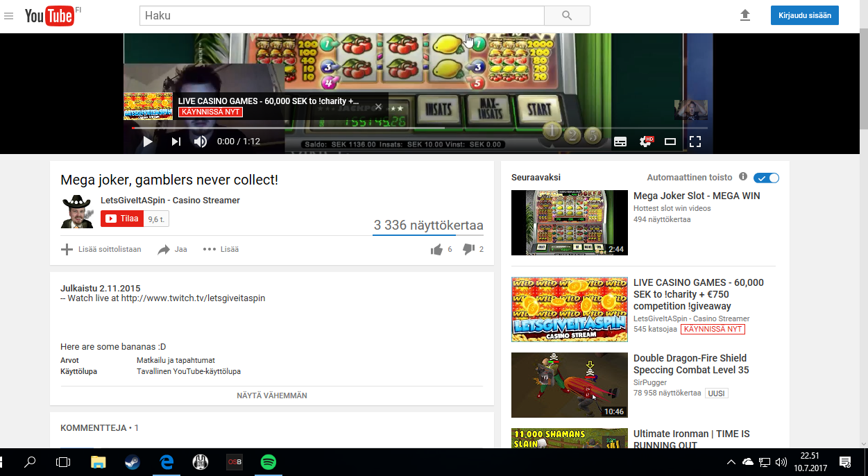Image resolution: width=868 pixels, height=476 pixels.
Task: Show hidden system tray icons
Action: (731, 462)
